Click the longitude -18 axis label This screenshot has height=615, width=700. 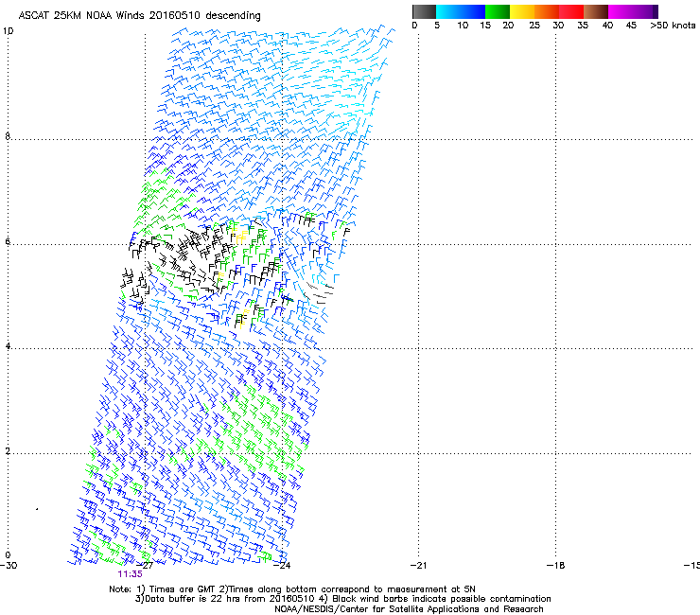tap(556, 565)
